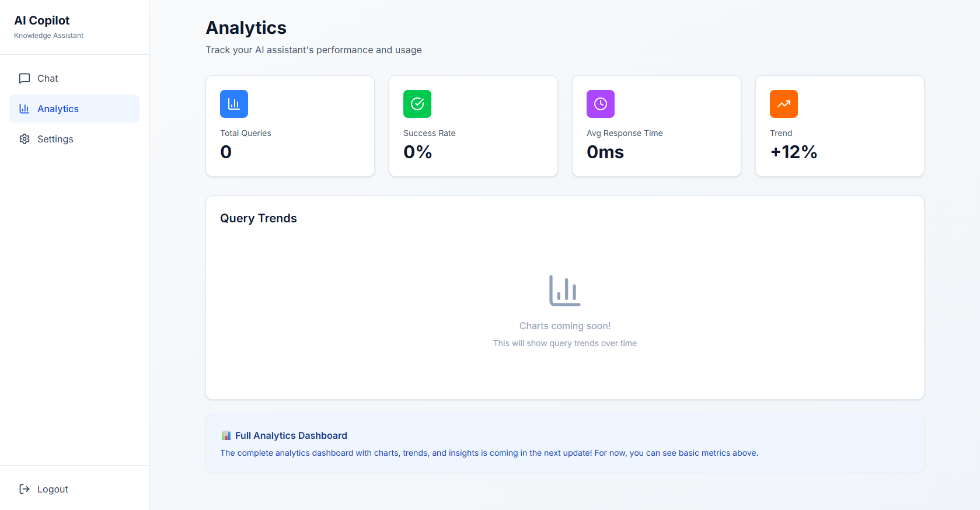
Task: Click the Charts coming soon text
Action: point(565,326)
